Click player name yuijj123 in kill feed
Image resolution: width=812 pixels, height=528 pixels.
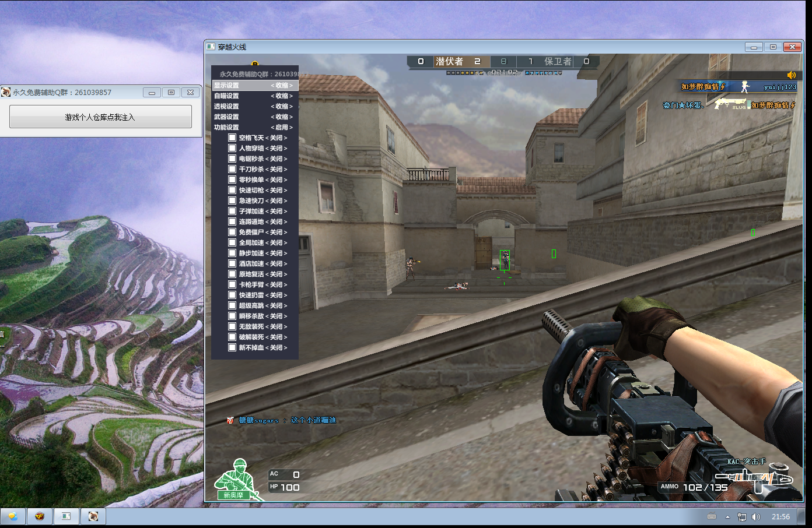click(780, 87)
